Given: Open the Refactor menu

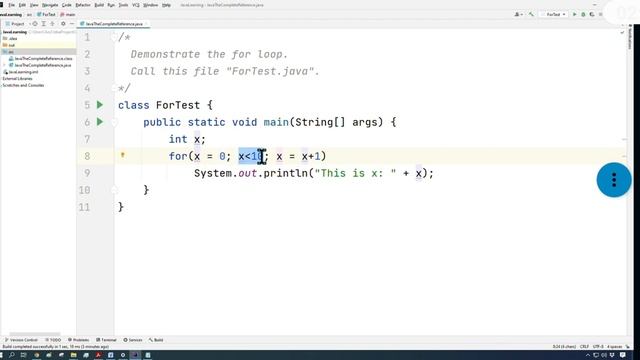Looking at the screenshot, I should tap(83, 5).
